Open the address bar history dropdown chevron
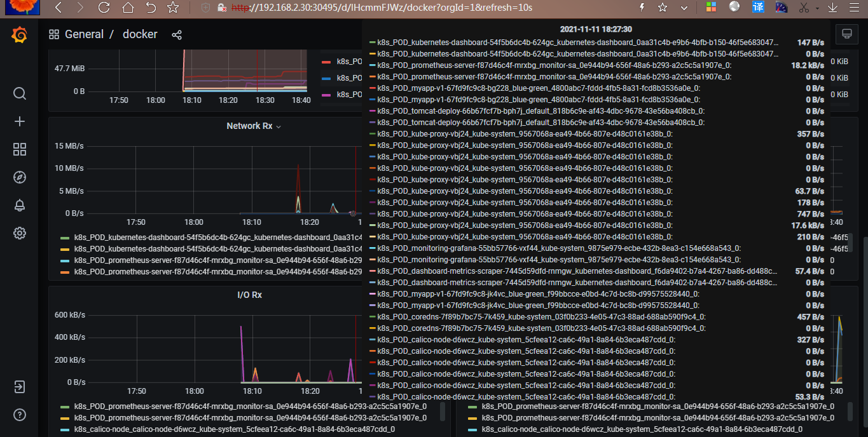The width and height of the screenshot is (868, 437). click(684, 8)
